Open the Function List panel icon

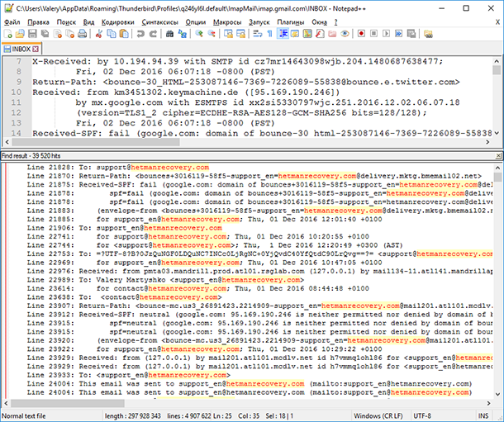[320, 34]
